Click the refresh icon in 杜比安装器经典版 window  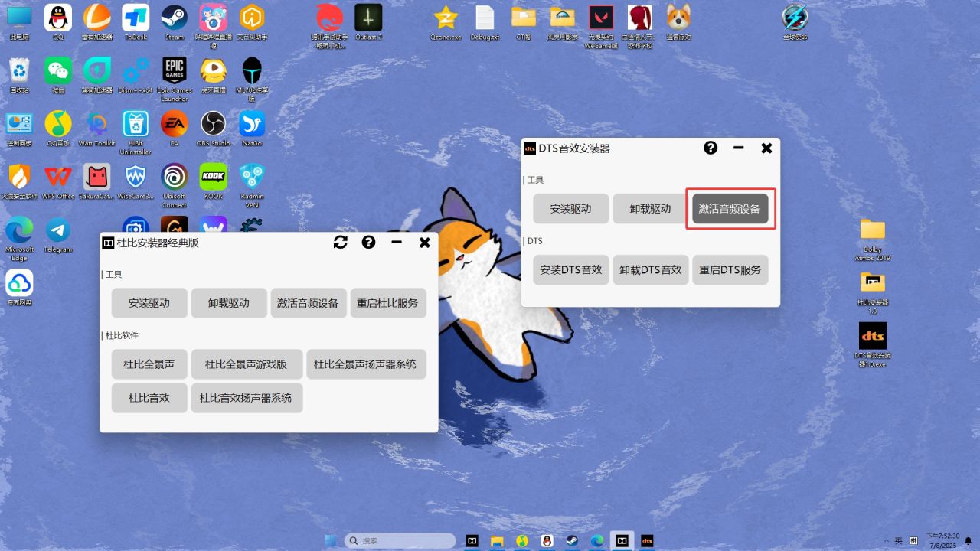[x=341, y=243]
